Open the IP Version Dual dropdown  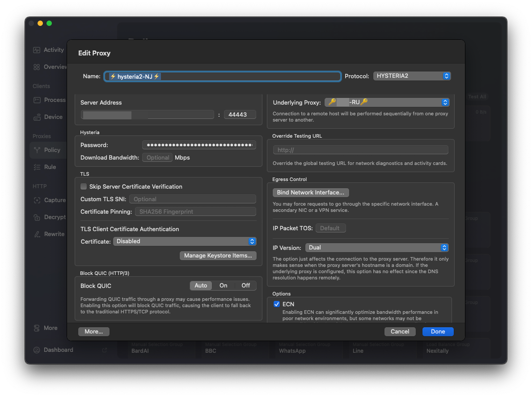tap(377, 248)
